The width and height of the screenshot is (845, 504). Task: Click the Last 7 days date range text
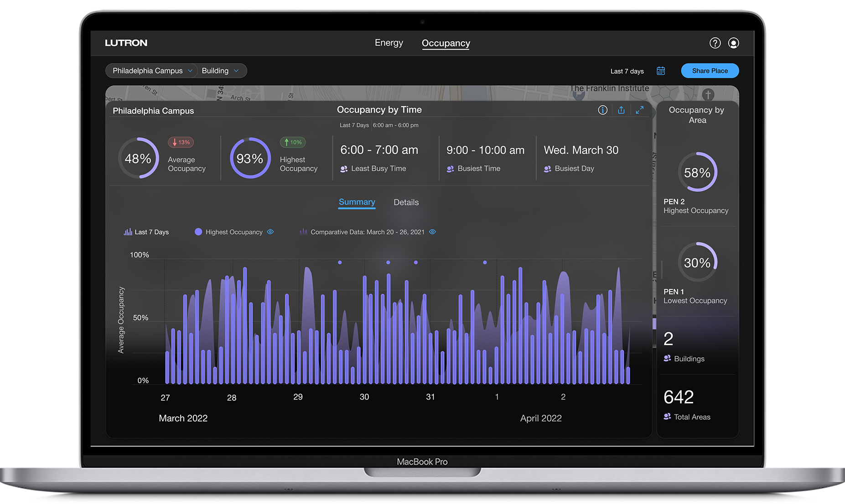(x=627, y=71)
